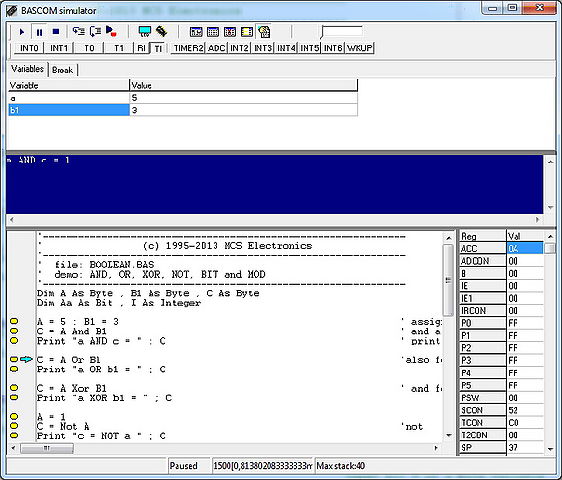This screenshot has width=562, height=480.
Task: Click the horizontal scrollbar thumb under the code
Action: click(x=47, y=448)
